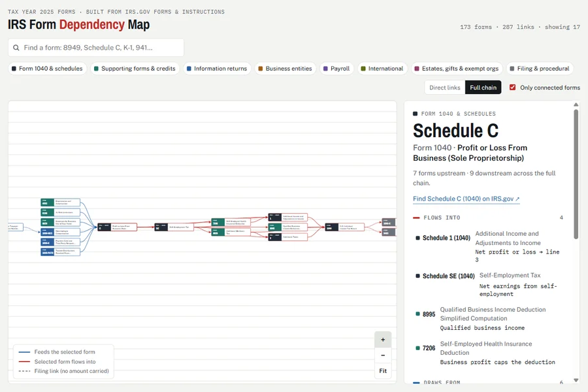Switch to Full chain mode
The width and height of the screenshot is (588, 392).
[483, 88]
